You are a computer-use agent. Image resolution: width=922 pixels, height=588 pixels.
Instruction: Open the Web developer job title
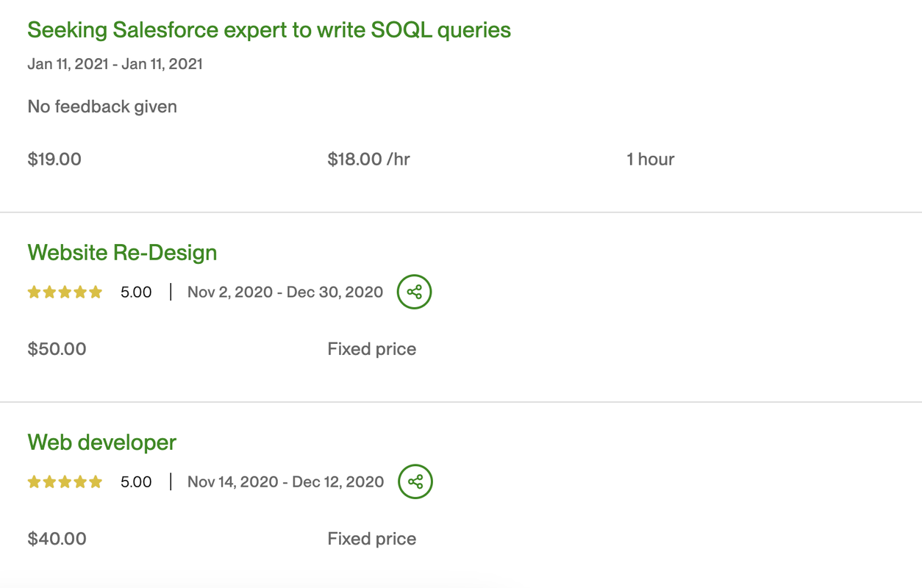(101, 442)
